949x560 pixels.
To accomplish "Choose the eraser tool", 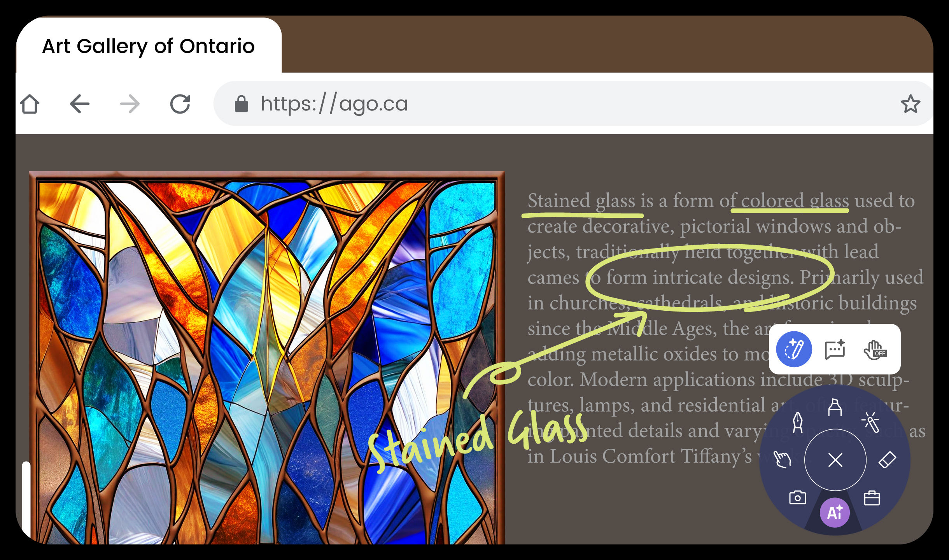I will click(x=887, y=460).
